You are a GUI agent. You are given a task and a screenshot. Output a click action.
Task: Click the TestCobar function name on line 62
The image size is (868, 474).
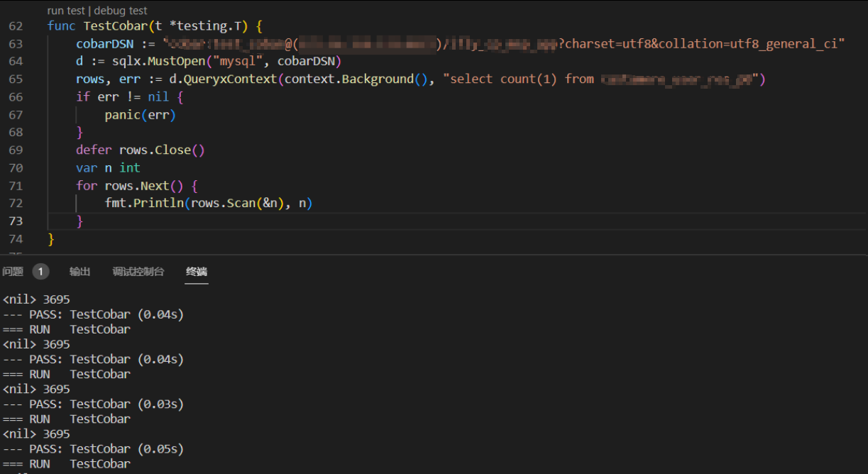[116, 26]
